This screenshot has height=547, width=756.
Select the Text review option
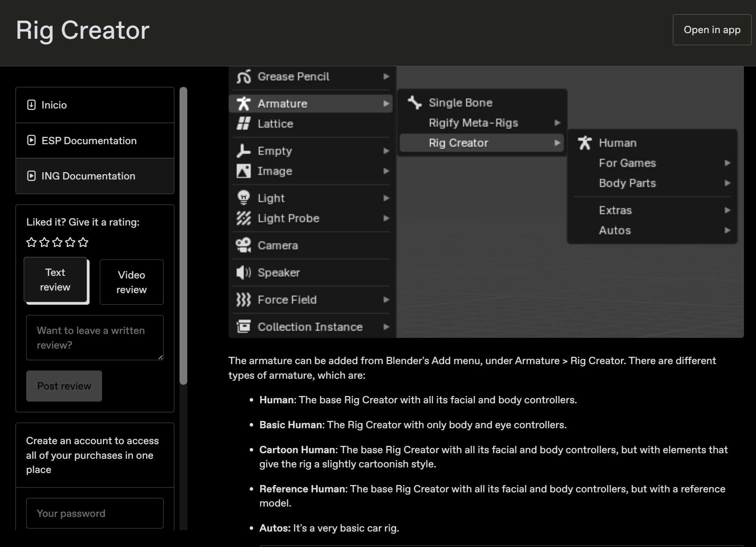coord(56,280)
